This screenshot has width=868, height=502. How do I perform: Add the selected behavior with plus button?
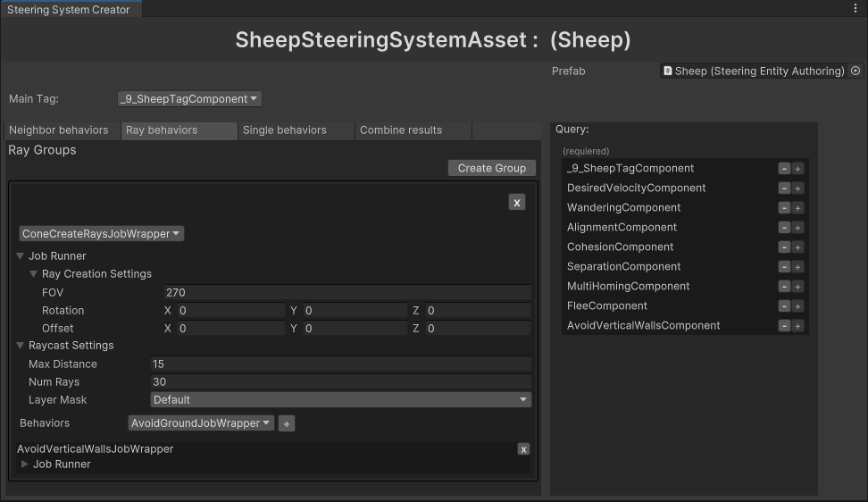point(287,423)
